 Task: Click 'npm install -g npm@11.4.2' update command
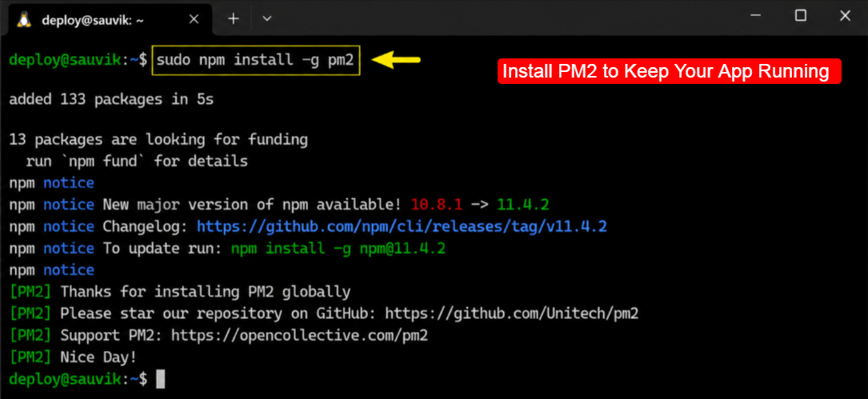(x=338, y=249)
